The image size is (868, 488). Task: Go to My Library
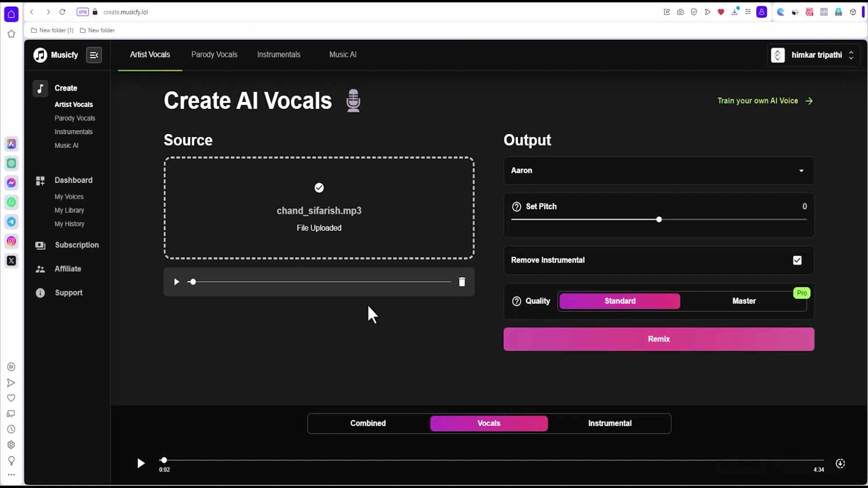[x=70, y=211]
